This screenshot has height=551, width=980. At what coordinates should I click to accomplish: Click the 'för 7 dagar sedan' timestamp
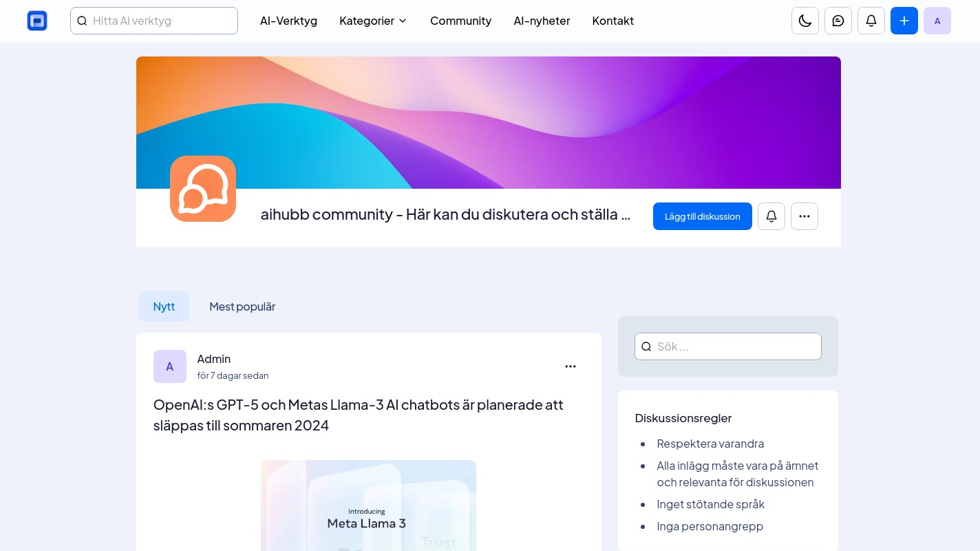click(x=233, y=375)
